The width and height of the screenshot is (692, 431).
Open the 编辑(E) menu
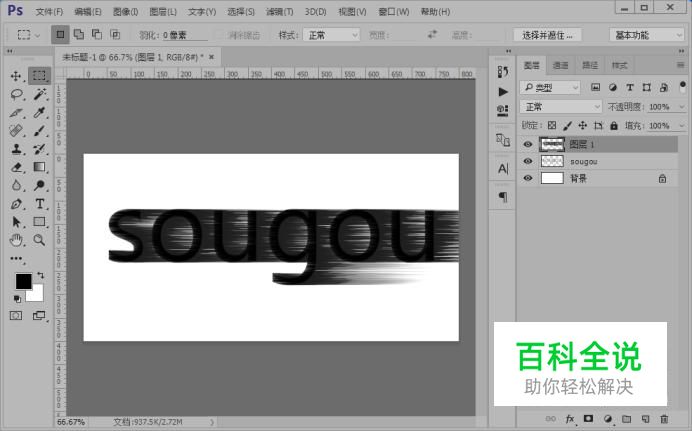[x=88, y=12]
